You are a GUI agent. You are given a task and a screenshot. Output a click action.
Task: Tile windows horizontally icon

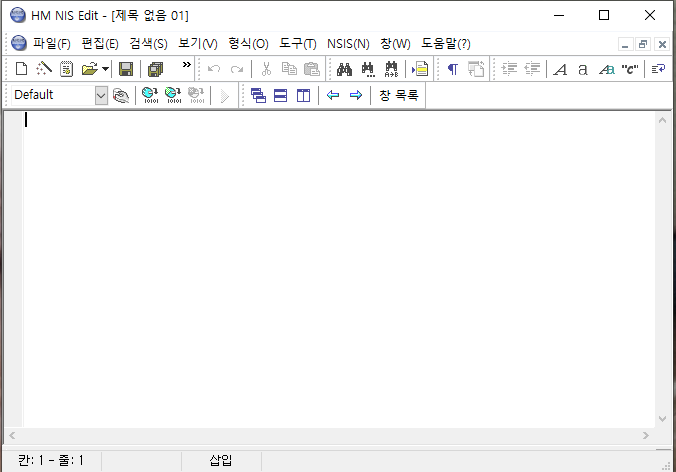tap(280, 95)
